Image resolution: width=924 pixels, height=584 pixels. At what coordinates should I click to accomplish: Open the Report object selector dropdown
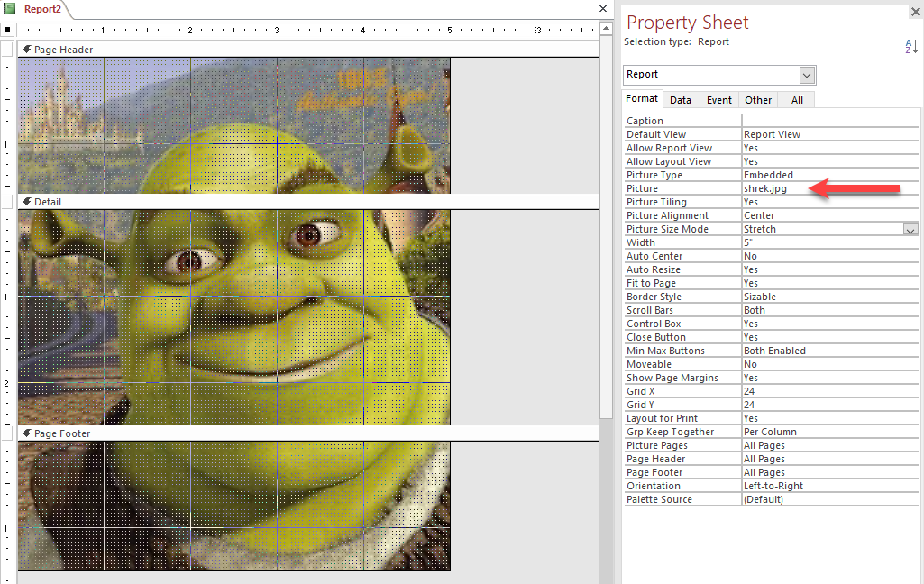807,75
